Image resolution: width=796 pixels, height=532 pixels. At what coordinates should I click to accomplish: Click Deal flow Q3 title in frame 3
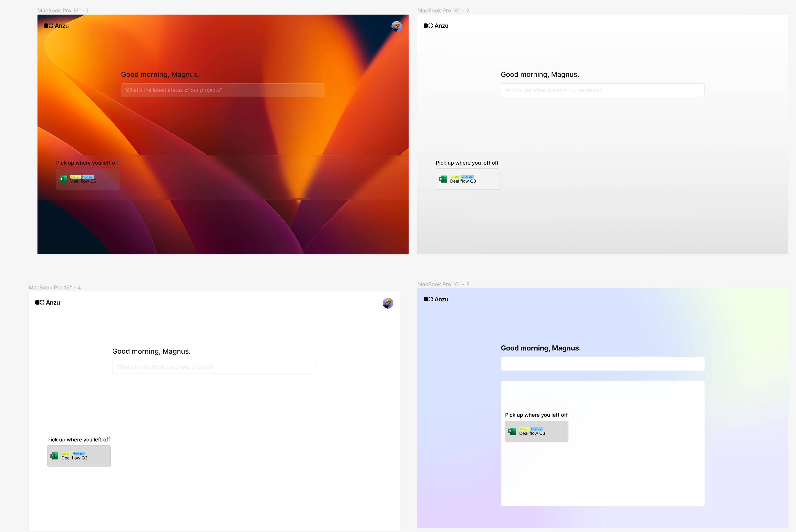(532, 433)
